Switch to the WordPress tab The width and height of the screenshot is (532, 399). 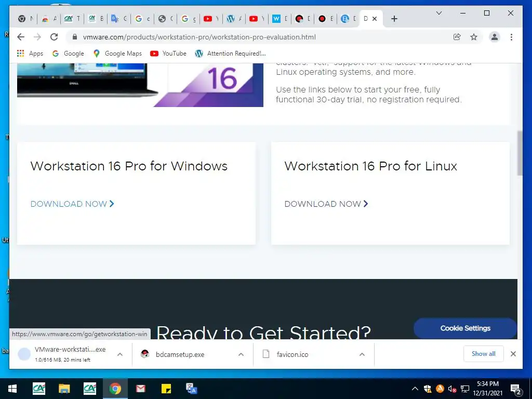[x=234, y=19]
